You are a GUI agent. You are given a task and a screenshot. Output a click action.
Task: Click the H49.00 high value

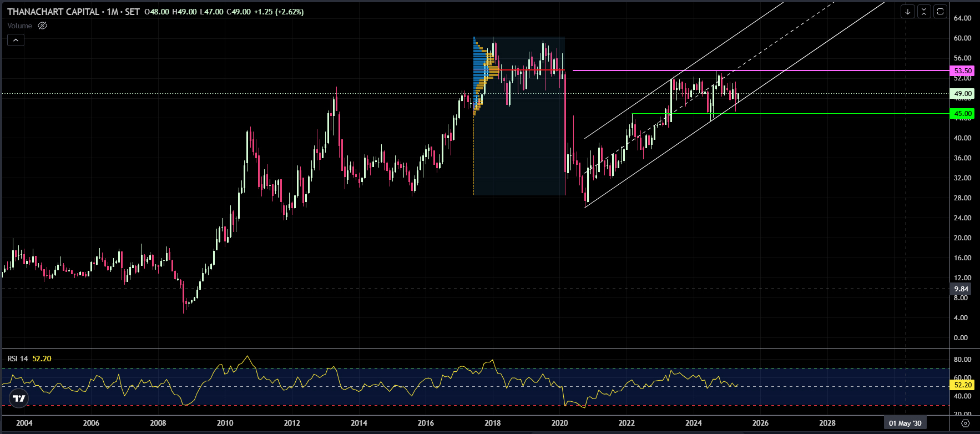click(184, 12)
